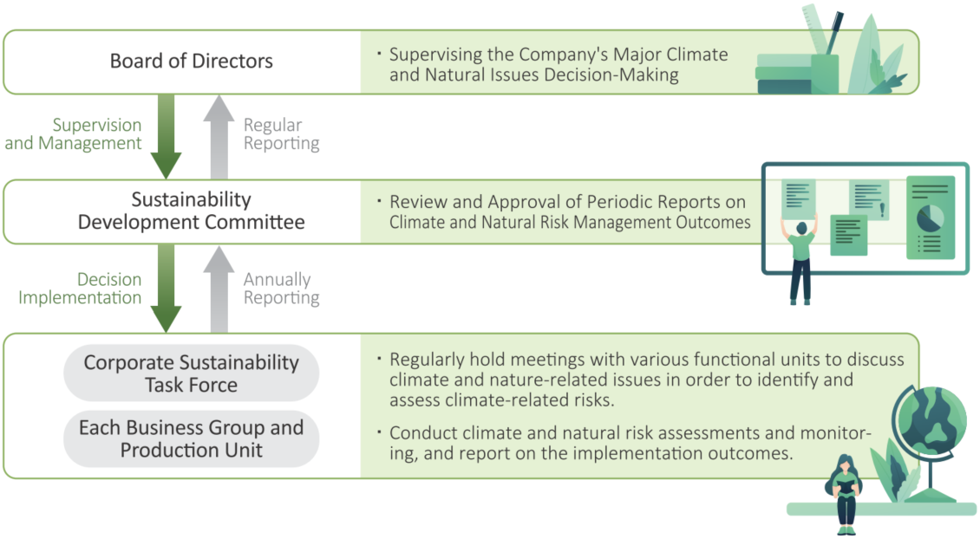The height and width of the screenshot is (539, 980).
Task: Click the Supervising Major Climate Decision-Making text
Action: point(559,64)
